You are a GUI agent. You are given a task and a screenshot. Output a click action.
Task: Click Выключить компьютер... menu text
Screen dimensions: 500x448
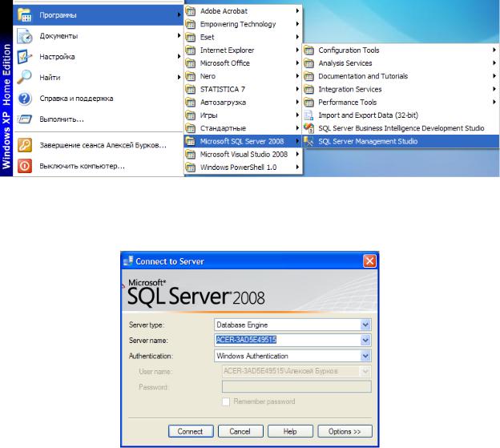(x=82, y=166)
